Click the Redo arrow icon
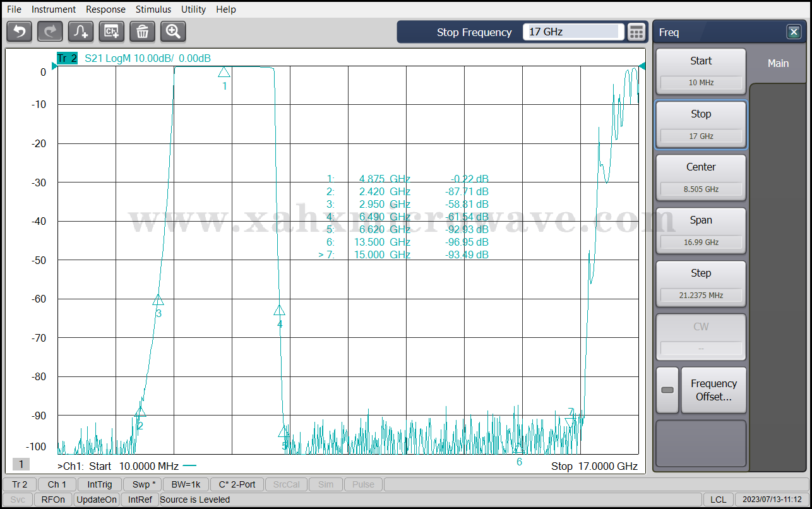 (x=50, y=31)
